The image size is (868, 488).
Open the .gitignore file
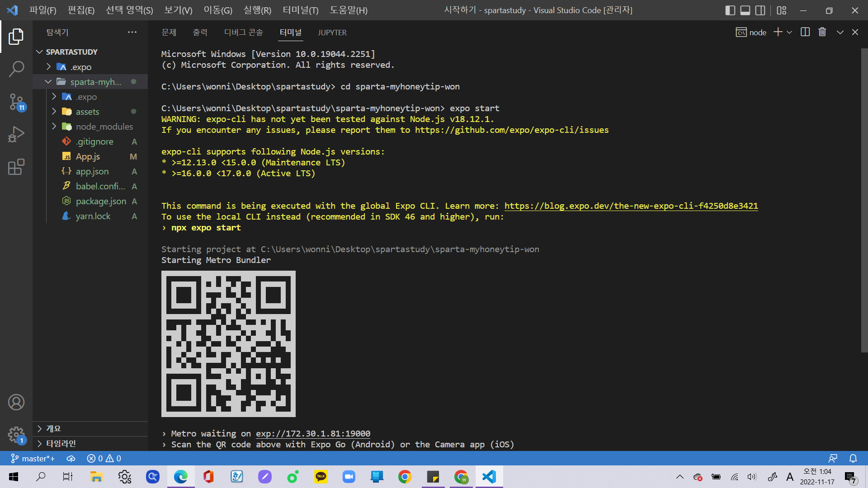90,141
